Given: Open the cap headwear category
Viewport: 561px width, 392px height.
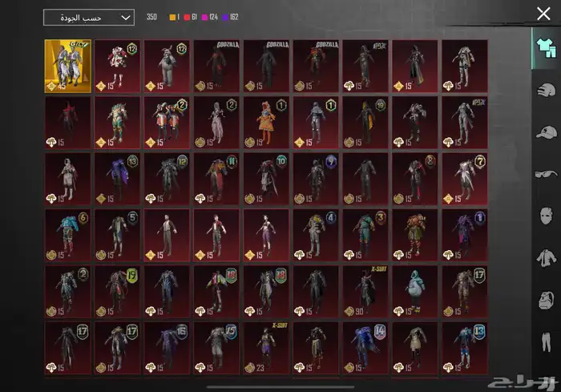Looking at the screenshot, I should coord(545,131).
